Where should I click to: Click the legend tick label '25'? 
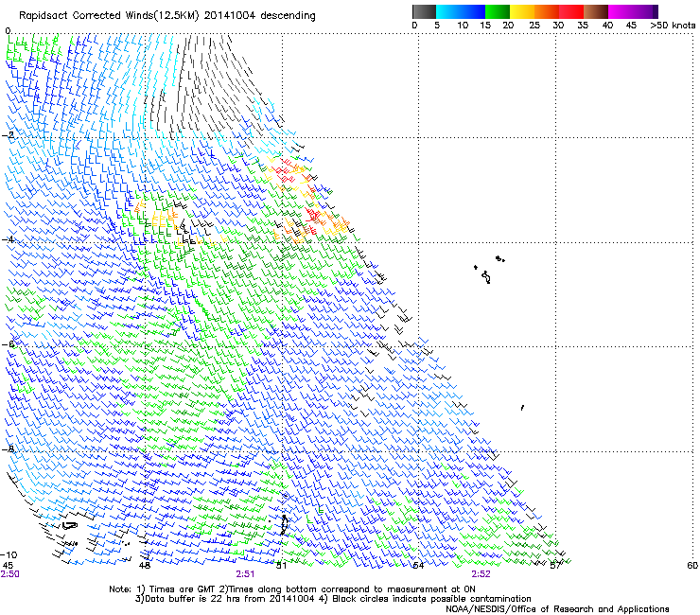click(534, 26)
